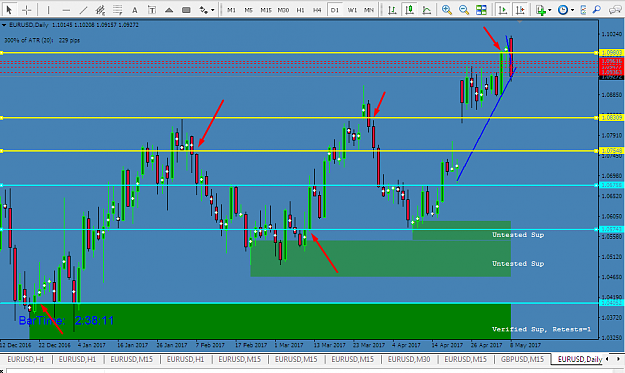This screenshot has width=625, height=373.
Task: Click the yellow 1.07548 price label
Action: [611, 151]
